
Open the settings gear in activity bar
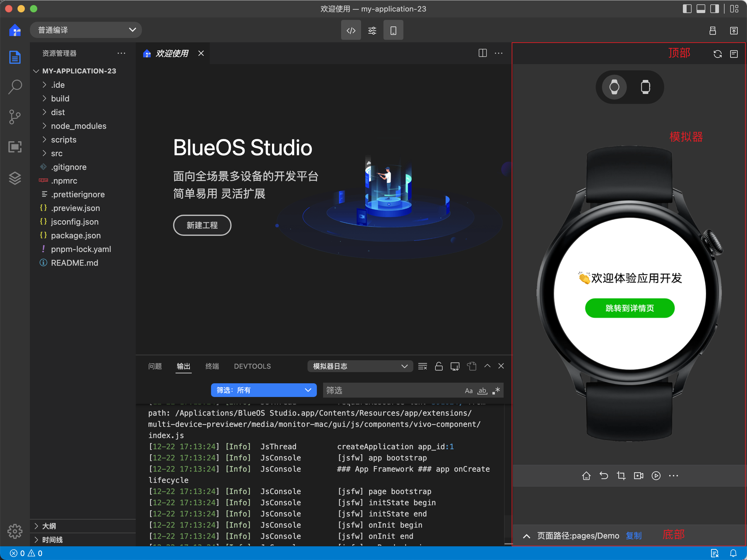pos(15,531)
